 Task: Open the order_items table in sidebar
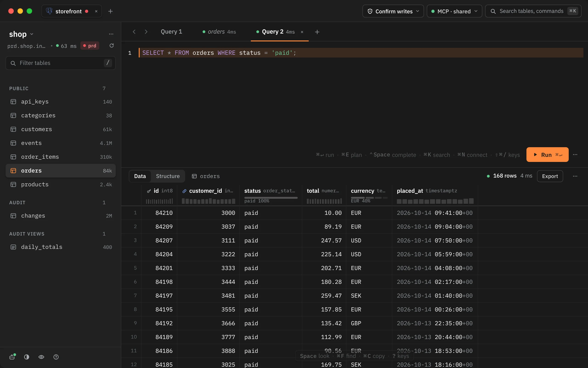[60, 157]
